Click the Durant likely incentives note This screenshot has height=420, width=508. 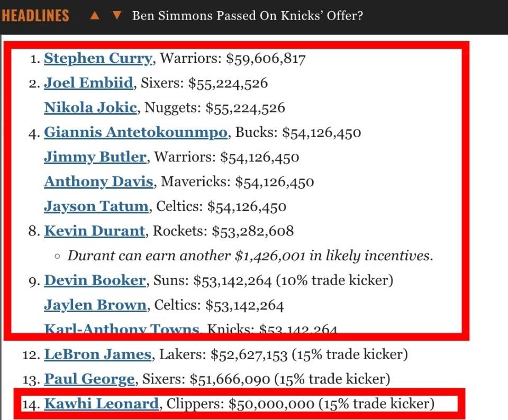[x=250, y=256]
